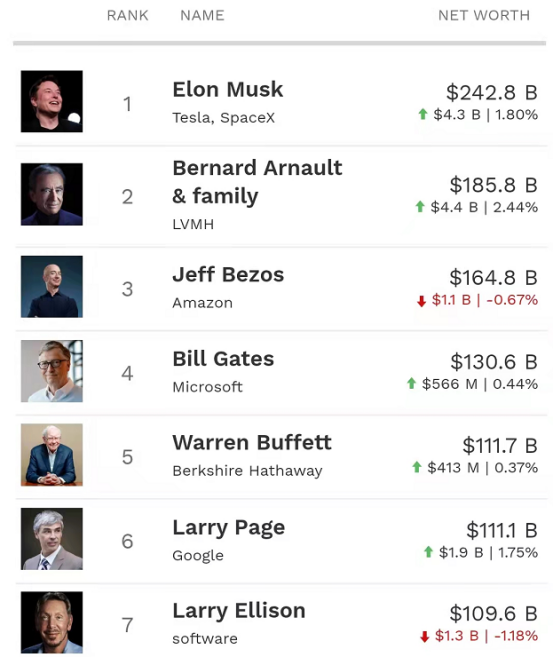Click Bill Gates's portrait thumbnail

coord(52,371)
